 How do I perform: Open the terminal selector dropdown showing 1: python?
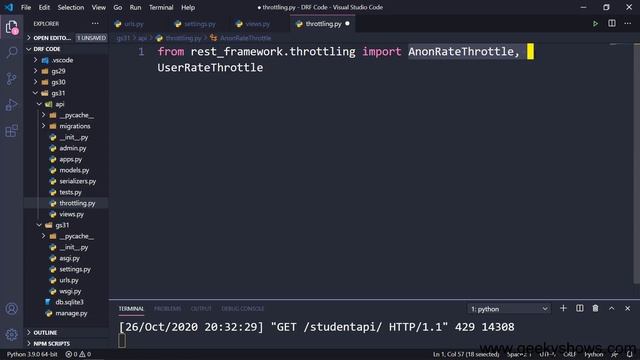coord(509,309)
